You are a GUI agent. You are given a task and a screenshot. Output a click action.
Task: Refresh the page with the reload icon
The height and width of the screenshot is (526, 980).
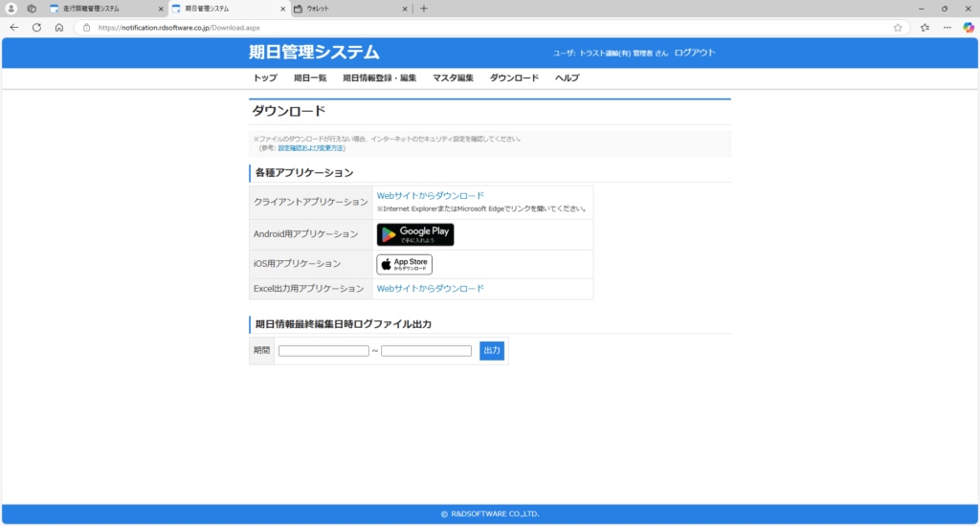(x=36, y=28)
